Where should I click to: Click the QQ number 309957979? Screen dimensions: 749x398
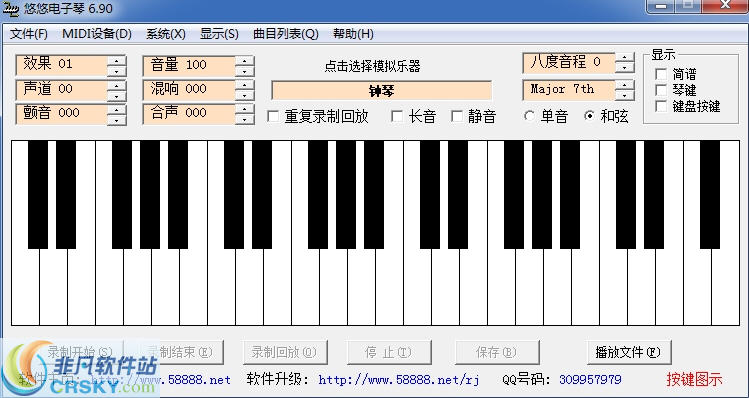pyautogui.click(x=590, y=380)
